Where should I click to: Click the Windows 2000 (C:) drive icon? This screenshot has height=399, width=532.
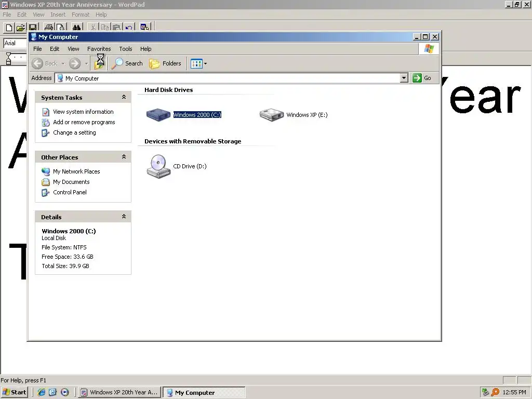(158, 115)
